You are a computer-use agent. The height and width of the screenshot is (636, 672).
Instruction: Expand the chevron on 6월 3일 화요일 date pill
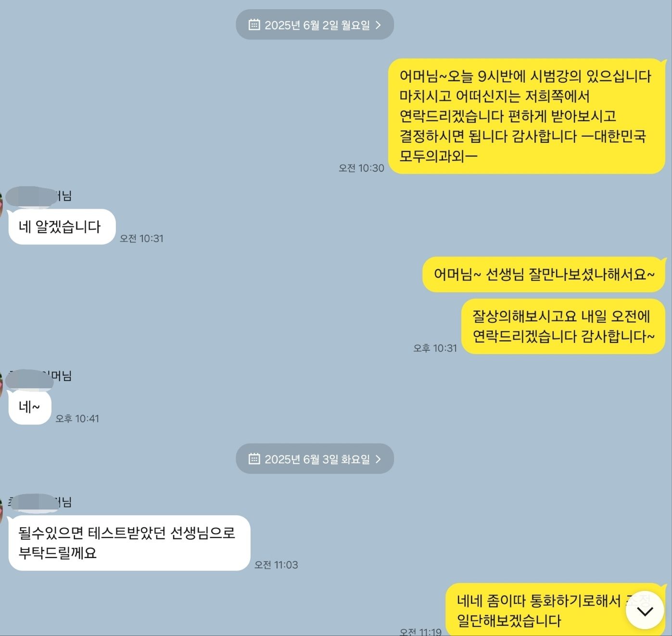pyautogui.click(x=378, y=459)
